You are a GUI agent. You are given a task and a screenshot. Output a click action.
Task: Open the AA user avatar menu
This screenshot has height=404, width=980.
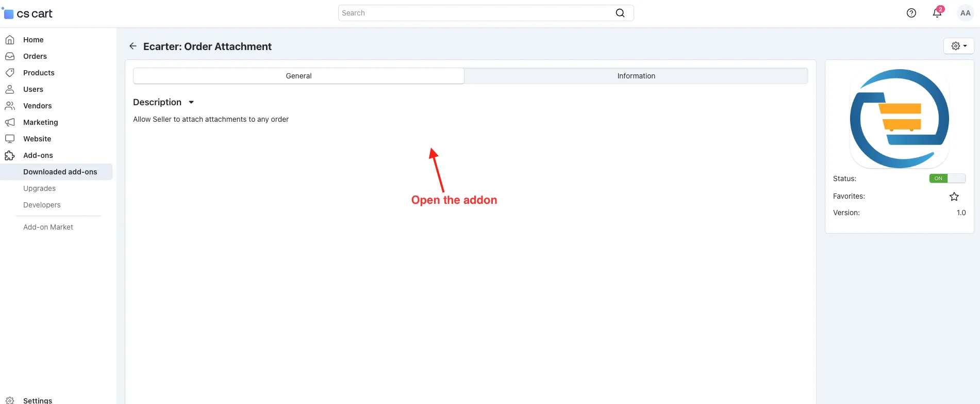(x=965, y=13)
